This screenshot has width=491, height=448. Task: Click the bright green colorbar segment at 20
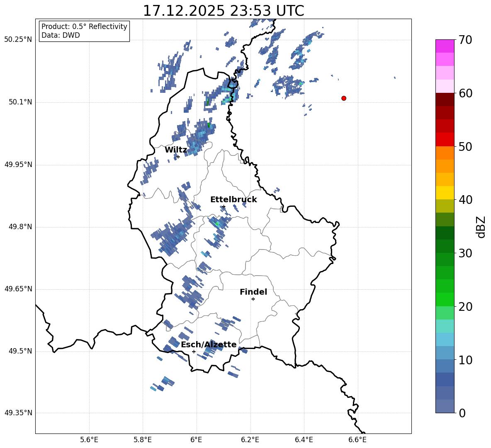(x=445, y=299)
